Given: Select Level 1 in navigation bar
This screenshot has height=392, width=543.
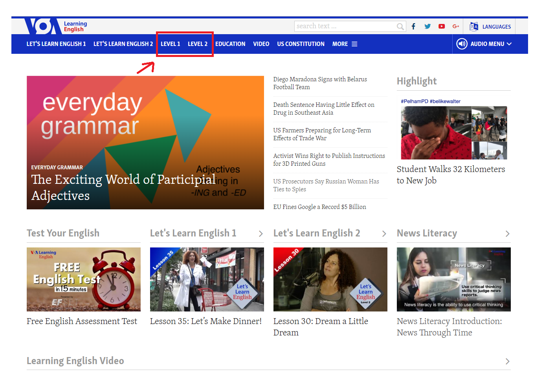Looking at the screenshot, I should point(170,44).
